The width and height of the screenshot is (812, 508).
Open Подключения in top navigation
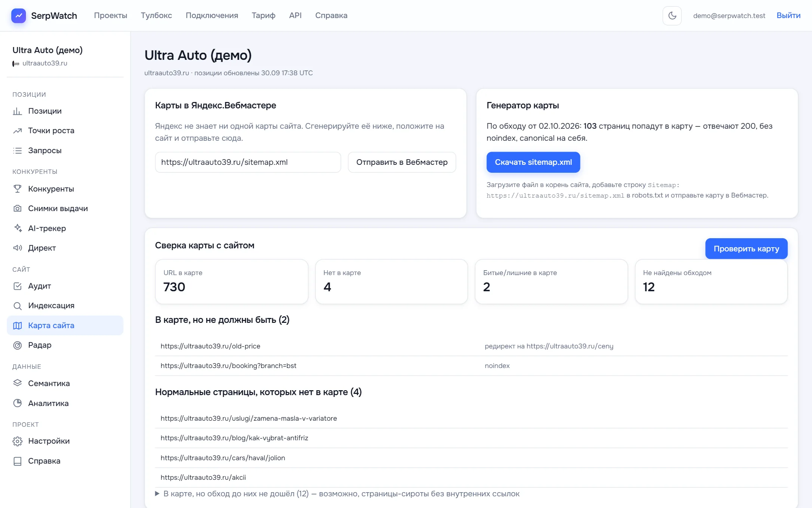point(212,15)
